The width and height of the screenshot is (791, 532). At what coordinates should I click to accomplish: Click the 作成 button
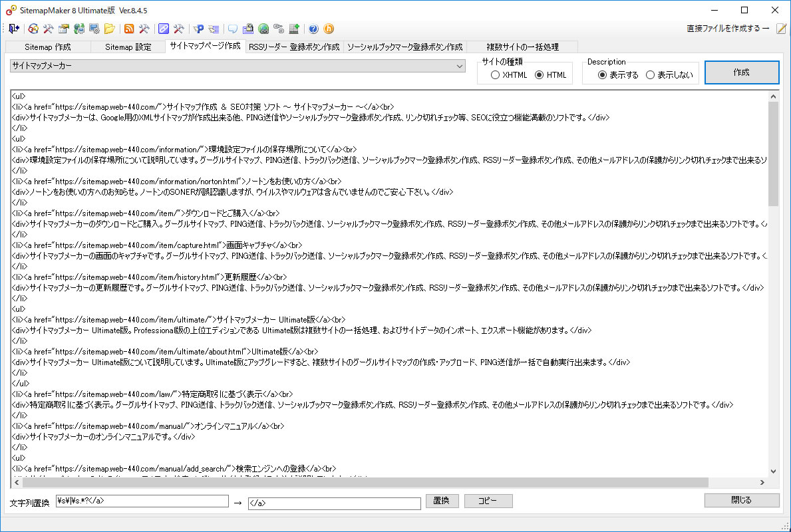pyautogui.click(x=742, y=72)
